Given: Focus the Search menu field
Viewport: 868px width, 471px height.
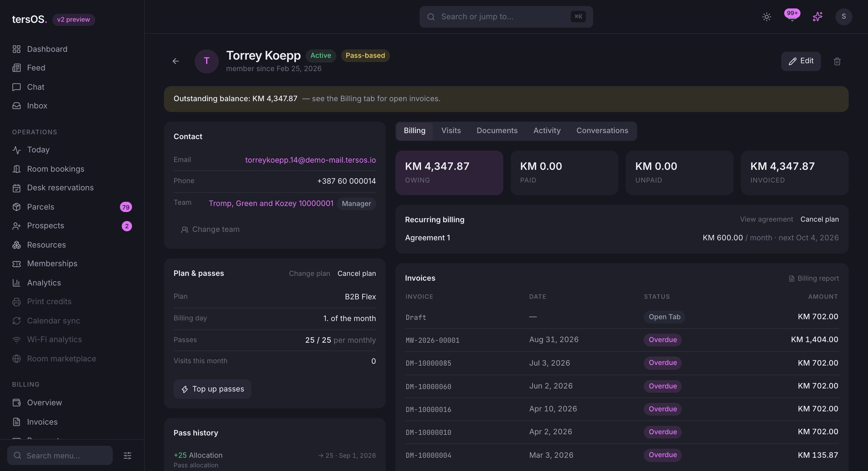Looking at the screenshot, I should coord(60,456).
